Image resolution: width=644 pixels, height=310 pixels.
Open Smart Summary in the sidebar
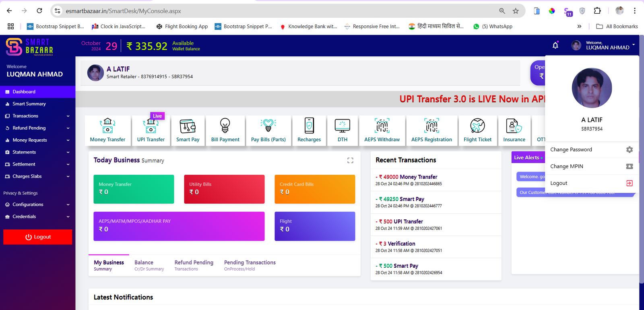tap(29, 104)
